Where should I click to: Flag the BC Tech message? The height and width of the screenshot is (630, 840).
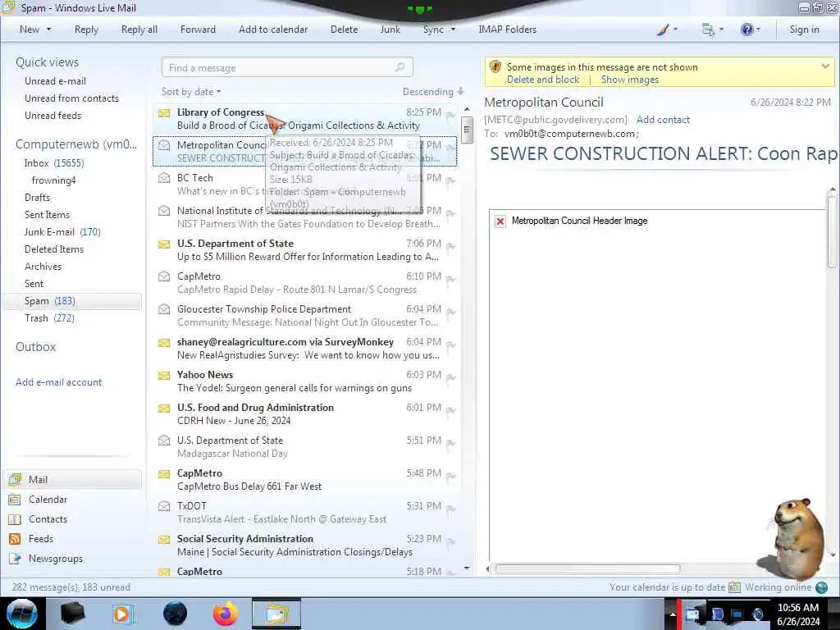click(x=450, y=180)
